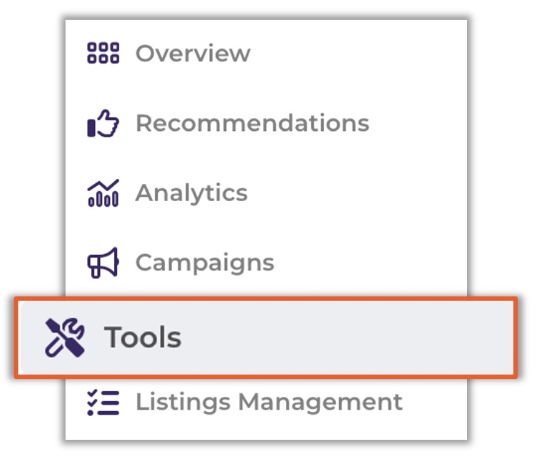
Task: Click the Listings Management checklist icon
Action: (x=103, y=402)
